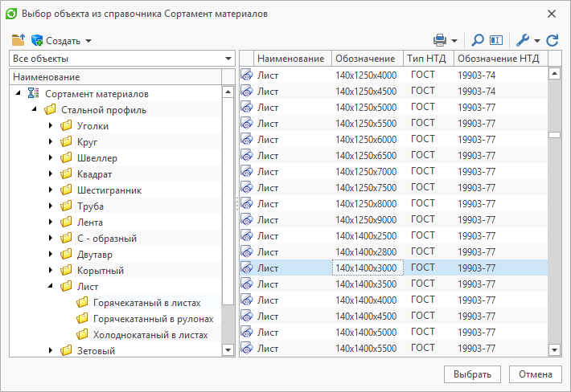The width and height of the screenshot is (571, 392).
Task: Click the Создать cube icon
Action: click(x=37, y=40)
